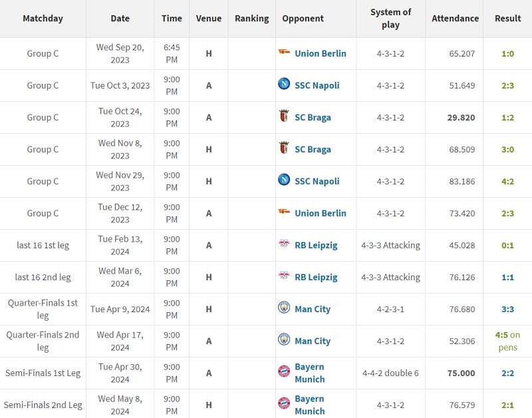Click the RB Leipzig crest in the Mar 6 row

click(x=284, y=277)
